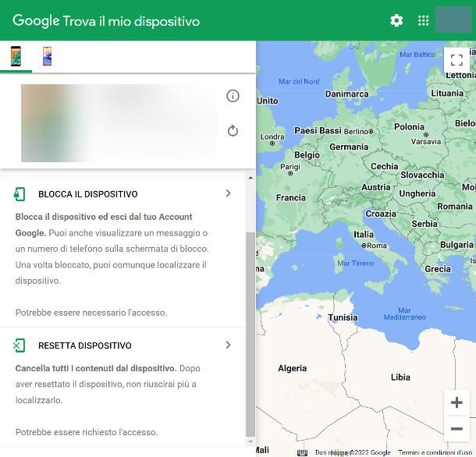Click Potrebbe essere necessario l'accesso text
476x457 pixels.
(x=91, y=313)
